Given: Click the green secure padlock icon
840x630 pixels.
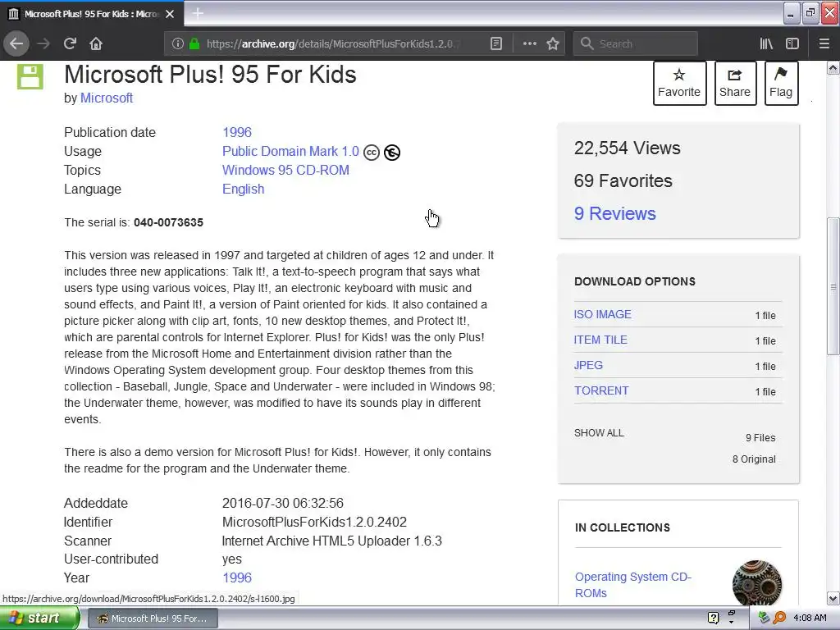Looking at the screenshot, I should tap(194, 44).
